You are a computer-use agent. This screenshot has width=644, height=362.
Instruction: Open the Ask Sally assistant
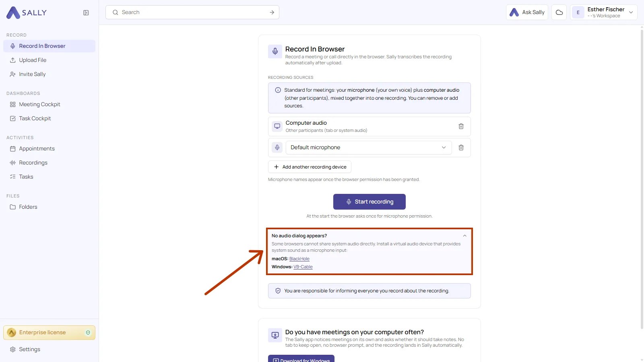(527, 12)
